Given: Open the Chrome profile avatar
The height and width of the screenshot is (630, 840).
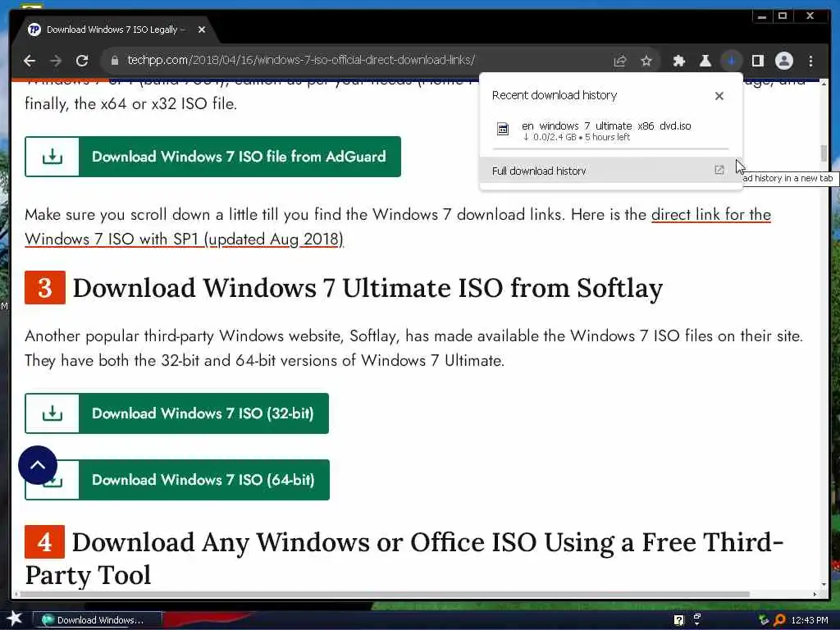Looking at the screenshot, I should [x=783, y=61].
